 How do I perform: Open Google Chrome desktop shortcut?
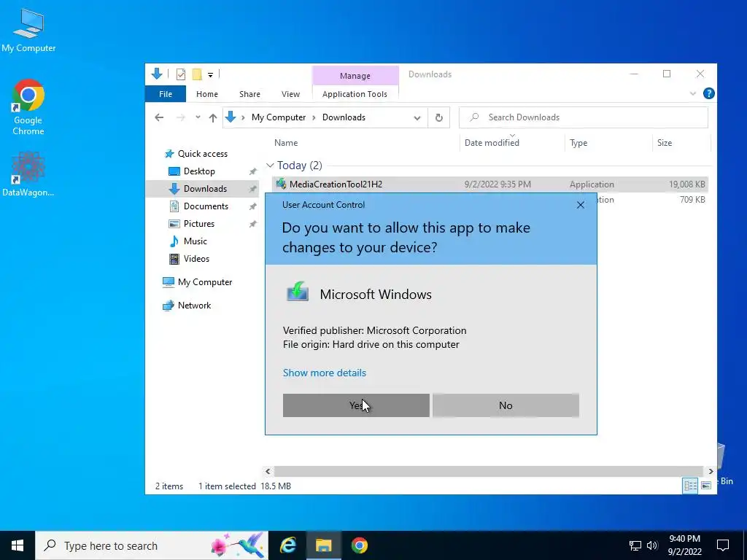click(28, 108)
